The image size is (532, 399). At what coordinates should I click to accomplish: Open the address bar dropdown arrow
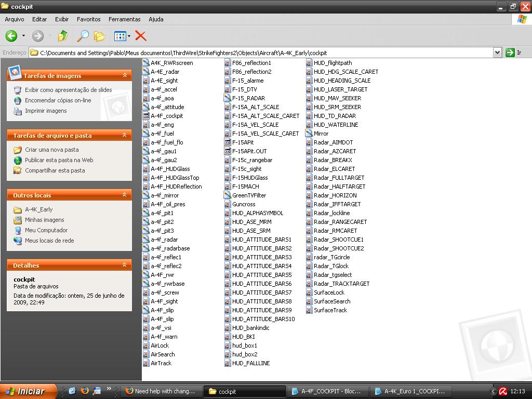point(497,52)
